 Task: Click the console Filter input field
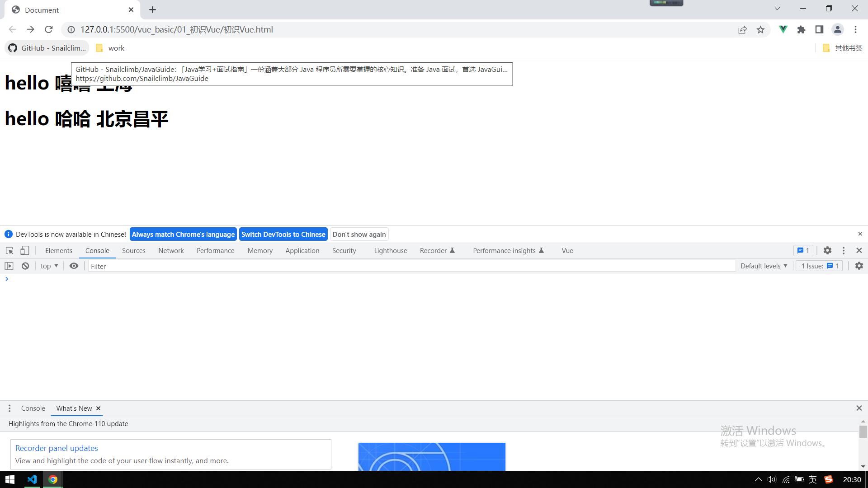tap(411, 266)
